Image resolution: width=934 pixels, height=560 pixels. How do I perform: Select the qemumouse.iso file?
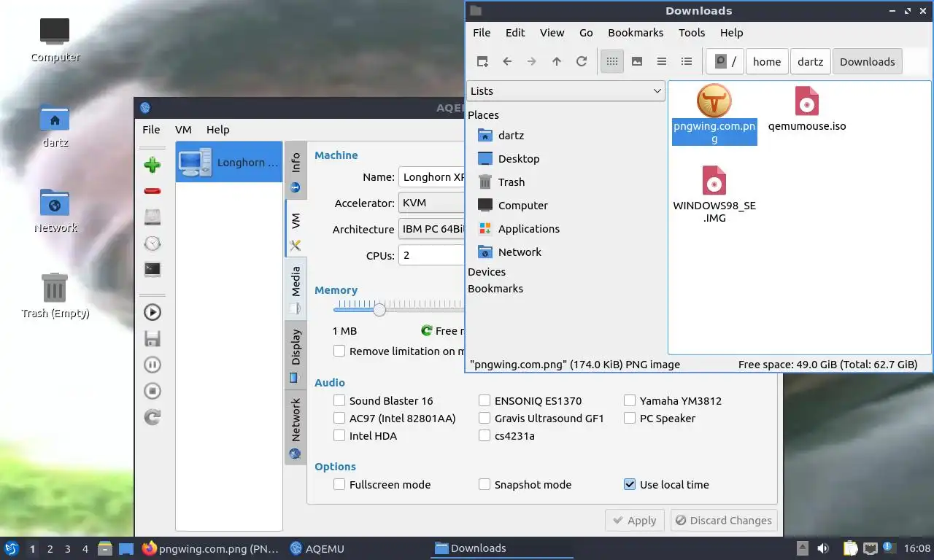pos(807,109)
